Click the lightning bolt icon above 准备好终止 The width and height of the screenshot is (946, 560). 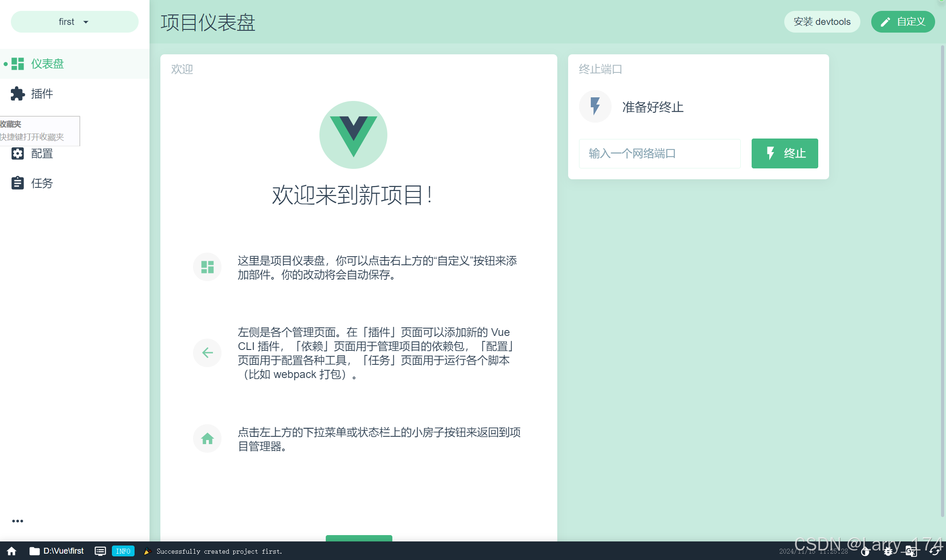pos(595,106)
